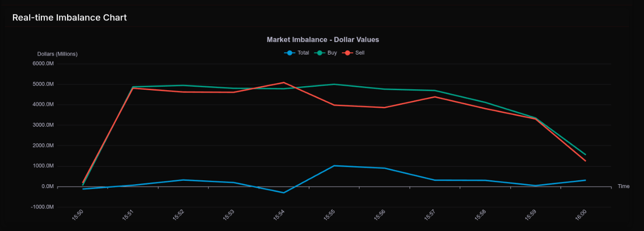
Task: Click the -1000.0M y-axis label
Action: coord(42,207)
